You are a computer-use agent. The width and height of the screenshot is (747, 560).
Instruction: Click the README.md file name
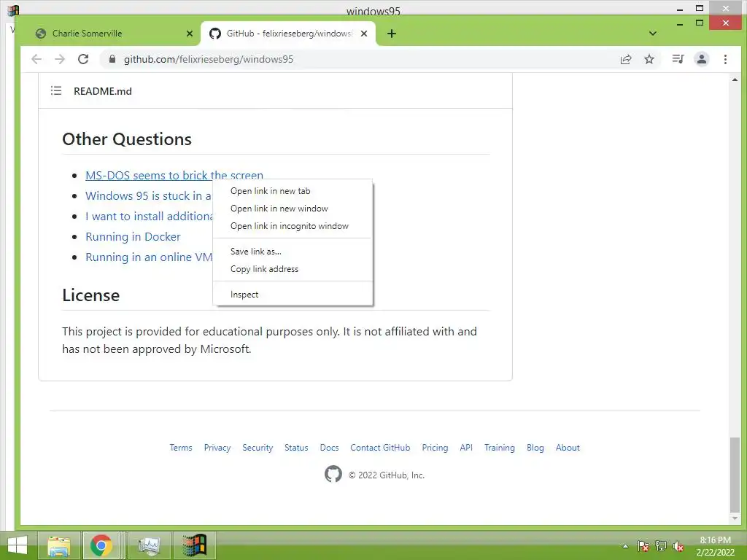pyautogui.click(x=103, y=91)
